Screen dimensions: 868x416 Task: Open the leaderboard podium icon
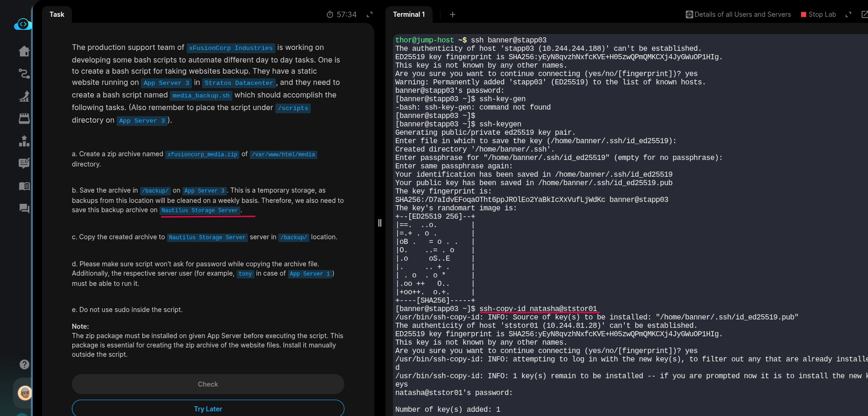pos(24,141)
